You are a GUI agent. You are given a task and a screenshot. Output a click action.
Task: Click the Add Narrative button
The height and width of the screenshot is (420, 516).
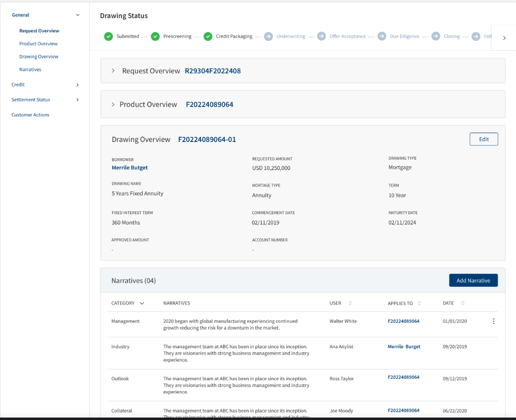(473, 280)
